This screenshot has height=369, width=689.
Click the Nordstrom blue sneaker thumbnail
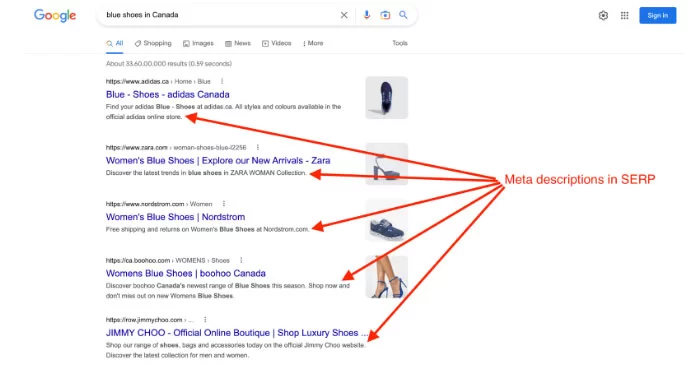pyautogui.click(x=387, y=221)
